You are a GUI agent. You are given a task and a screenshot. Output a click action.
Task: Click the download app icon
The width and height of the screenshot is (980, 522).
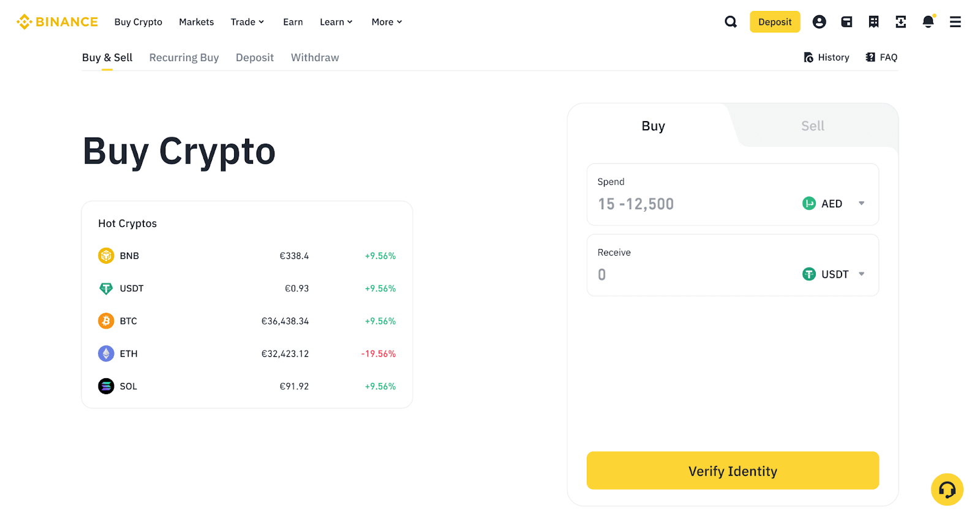pos(900,22)
